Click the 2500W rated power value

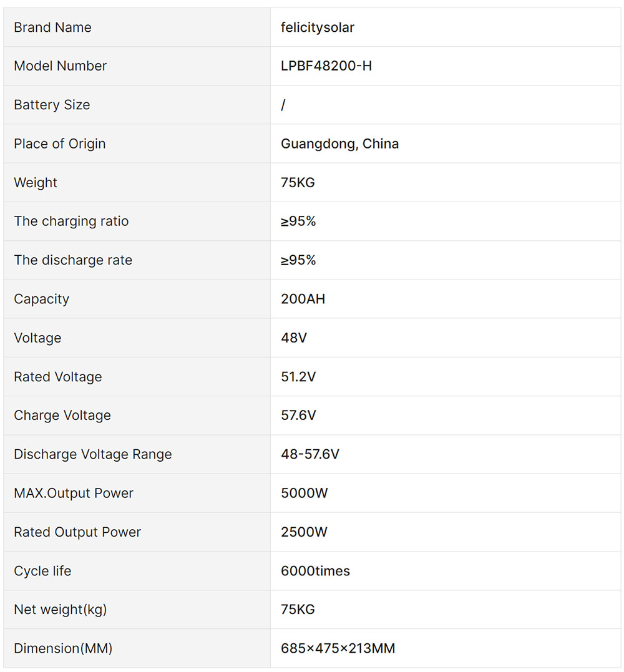(x=305, y=532)
